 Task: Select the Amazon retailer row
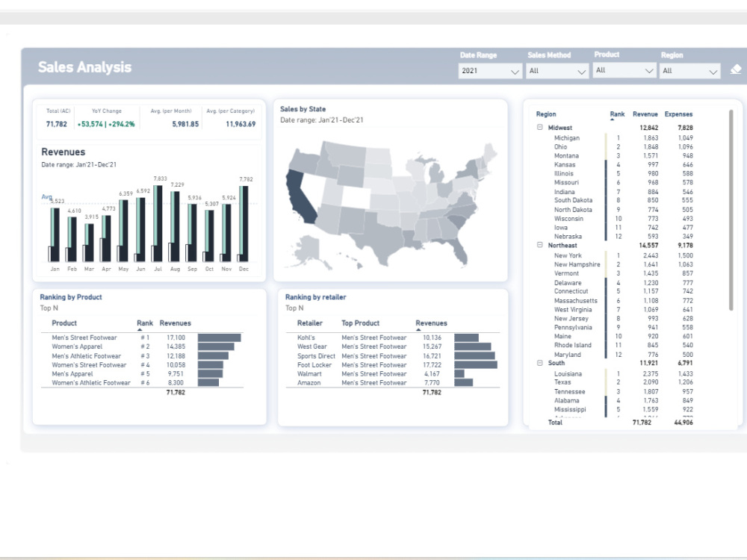tap(393, 382)
